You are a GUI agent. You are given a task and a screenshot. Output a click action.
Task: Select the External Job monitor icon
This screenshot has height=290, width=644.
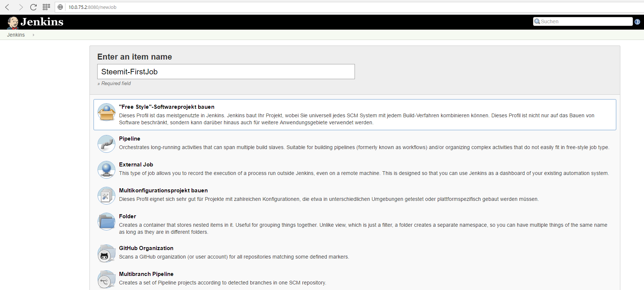click(106, 170)
